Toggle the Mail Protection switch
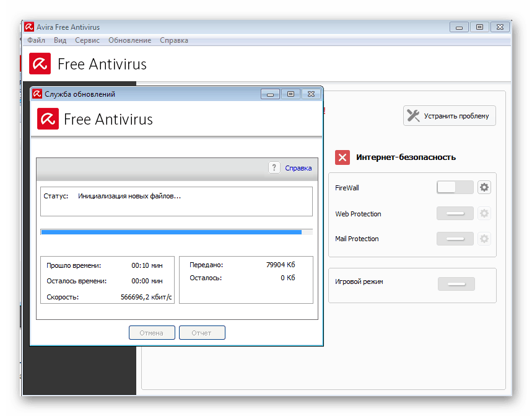The height and width of the screenshot is (416, 532). pyautogui.click(x=455, y=239)
